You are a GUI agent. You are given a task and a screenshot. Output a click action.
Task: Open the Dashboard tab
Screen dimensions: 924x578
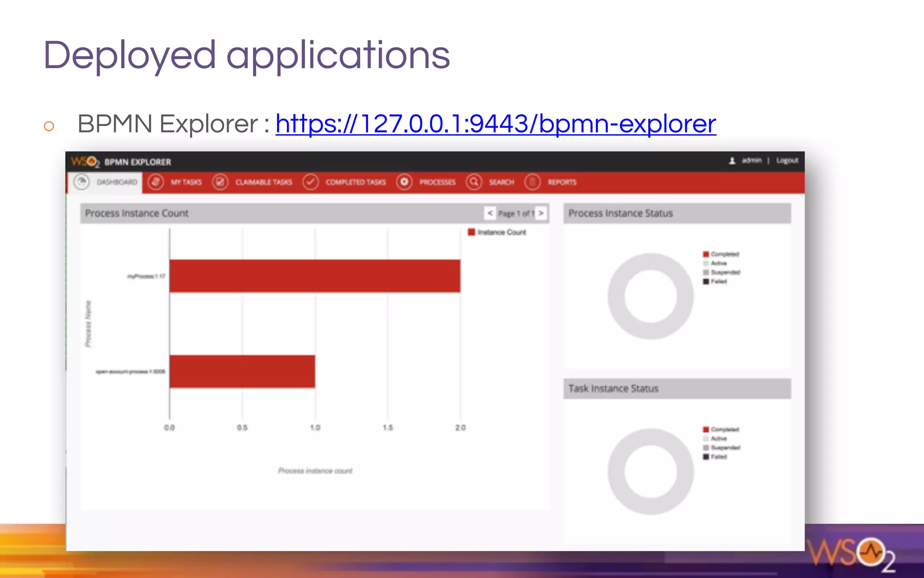(x=105, y=182)
